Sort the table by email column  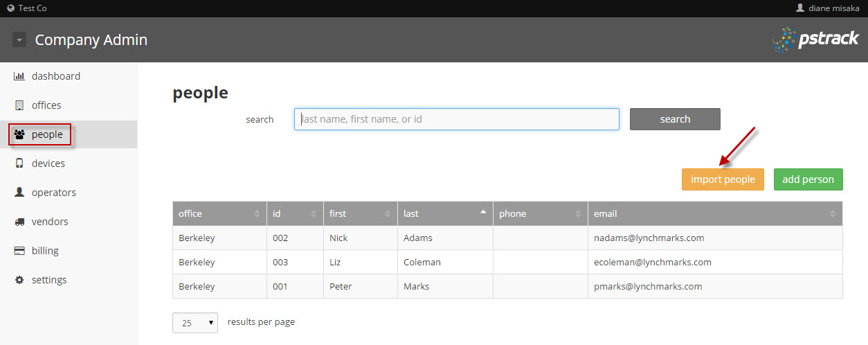pos(714,213)
